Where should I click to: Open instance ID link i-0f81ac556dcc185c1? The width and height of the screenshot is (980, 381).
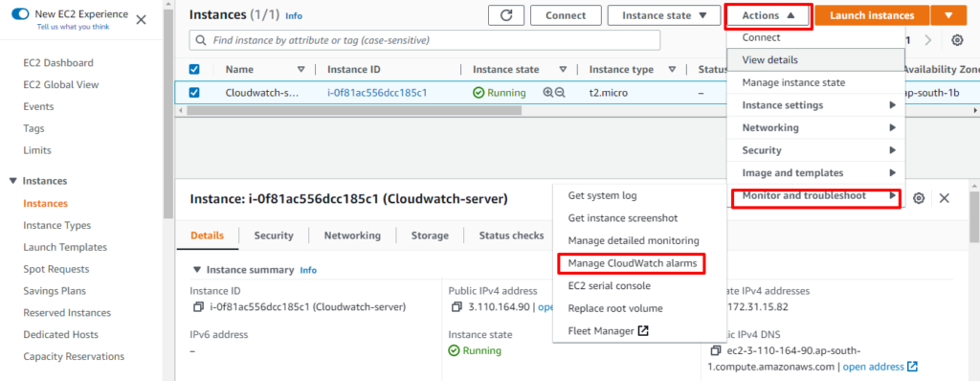377,93
